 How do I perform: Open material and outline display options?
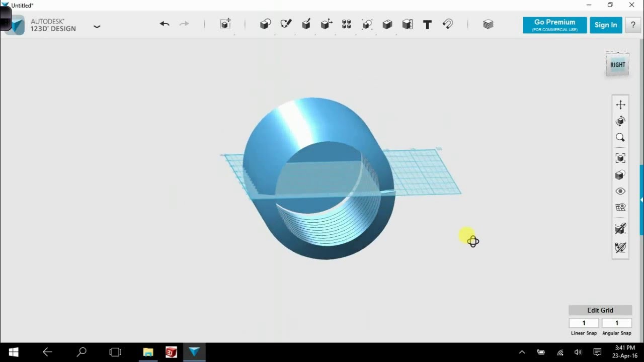click(620, 175)
